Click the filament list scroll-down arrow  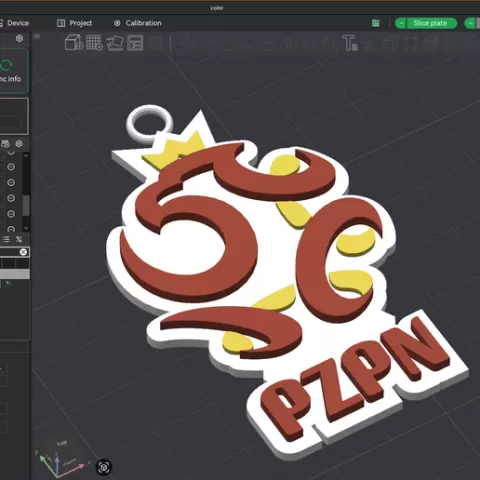coord(26,229)
